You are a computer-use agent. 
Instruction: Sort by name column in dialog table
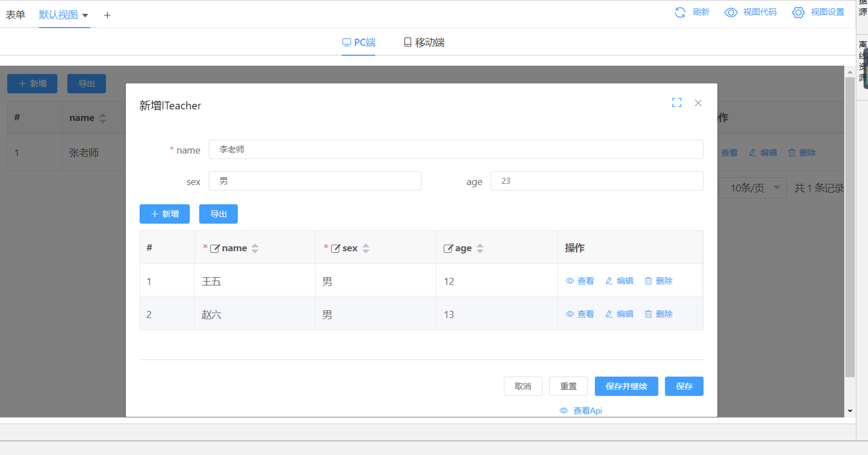(255, 248)
